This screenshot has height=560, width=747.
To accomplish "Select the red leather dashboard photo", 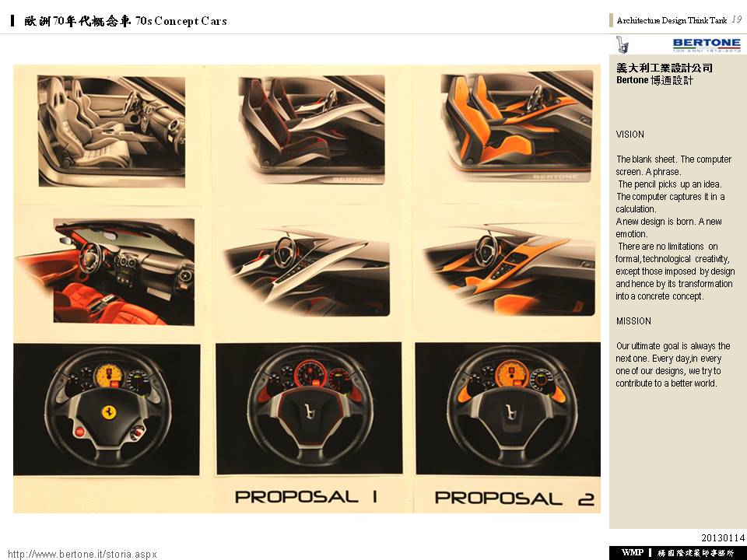I will [105, 271].
